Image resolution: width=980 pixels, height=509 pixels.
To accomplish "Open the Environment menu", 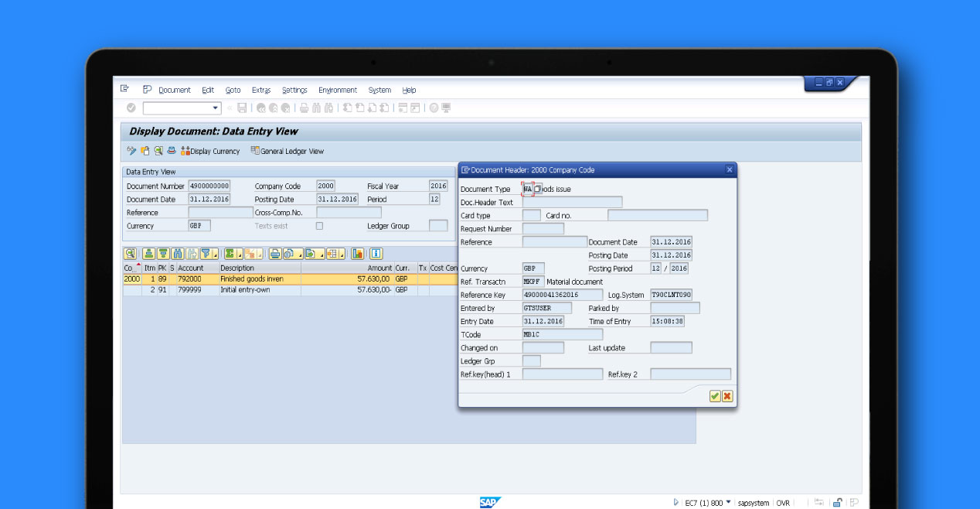I will pos(338,91).
